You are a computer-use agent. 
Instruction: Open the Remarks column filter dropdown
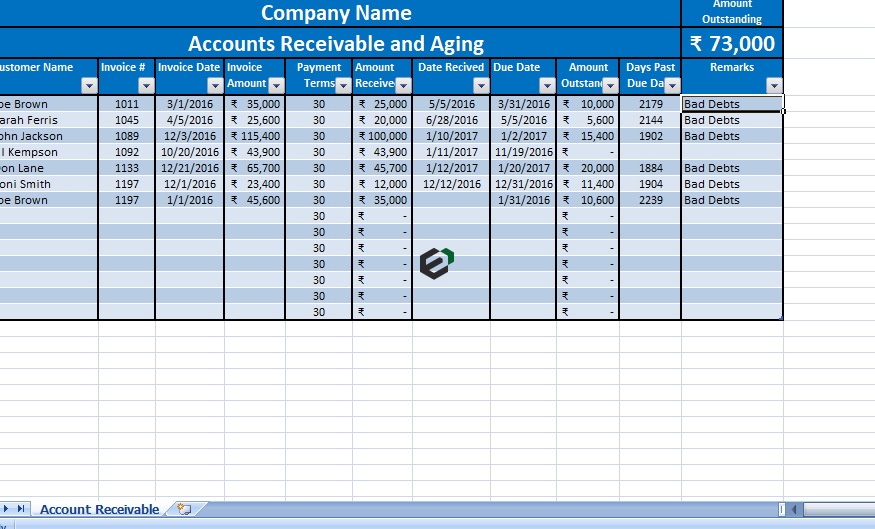click(773, 86)
